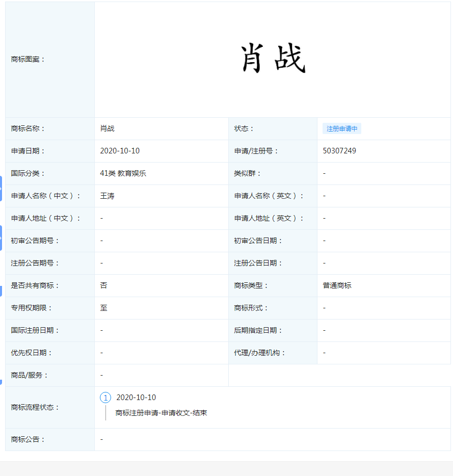
Task: Click the applicant name 王涛
Action: click(107, 196)
